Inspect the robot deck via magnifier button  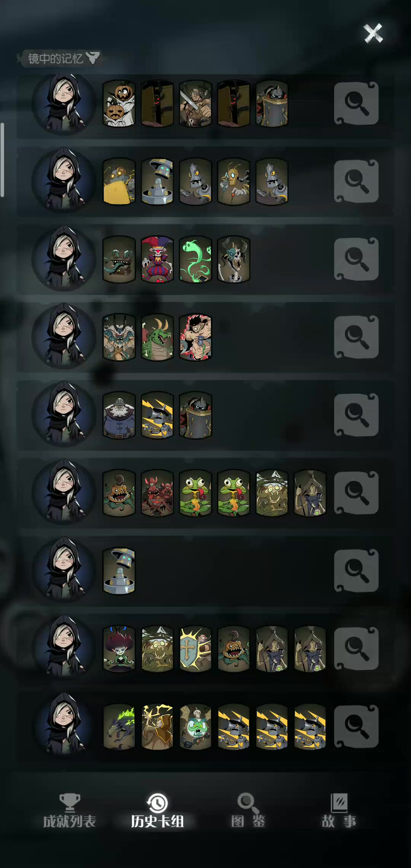coord(356,181)
